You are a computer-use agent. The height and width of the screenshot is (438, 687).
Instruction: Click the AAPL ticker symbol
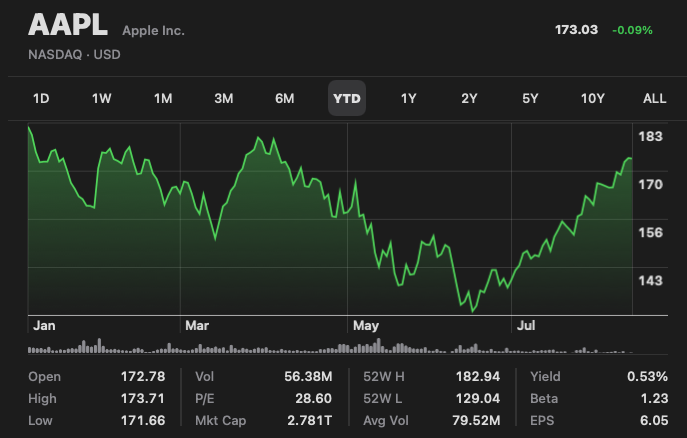pyautogui.click(x=68, y=25)
